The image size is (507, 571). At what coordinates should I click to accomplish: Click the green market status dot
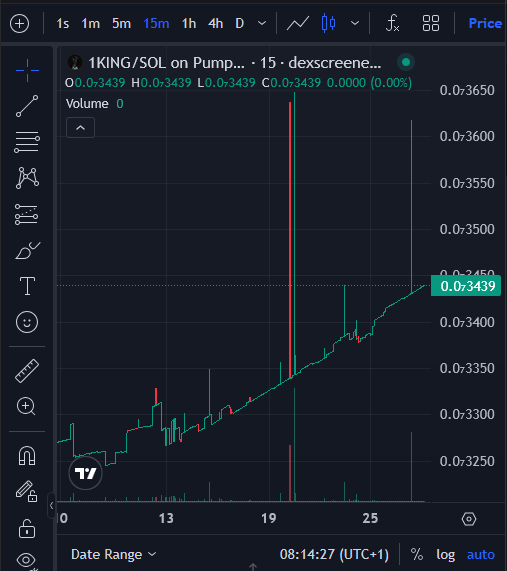coord(406,62)
